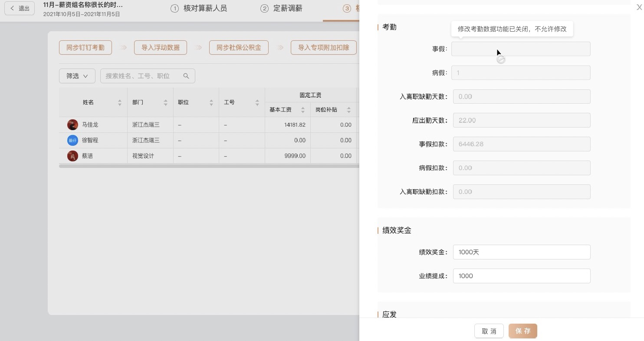
Task: Click the 取消 cancel button
Action: (x=489, y=331)
